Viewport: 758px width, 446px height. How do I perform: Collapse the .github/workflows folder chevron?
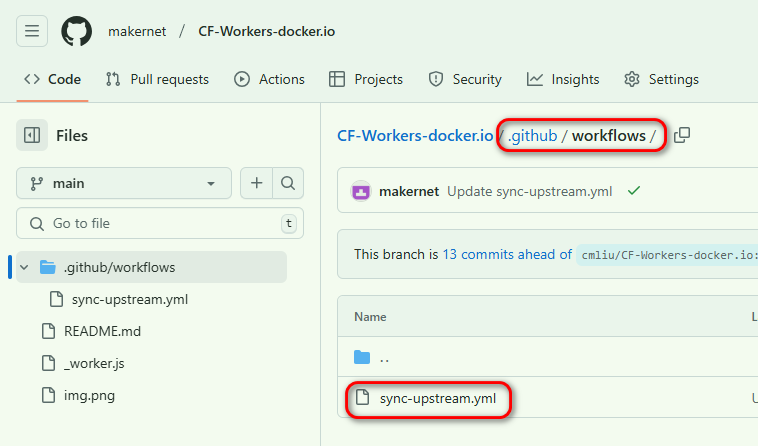click(x=24, y=267)
